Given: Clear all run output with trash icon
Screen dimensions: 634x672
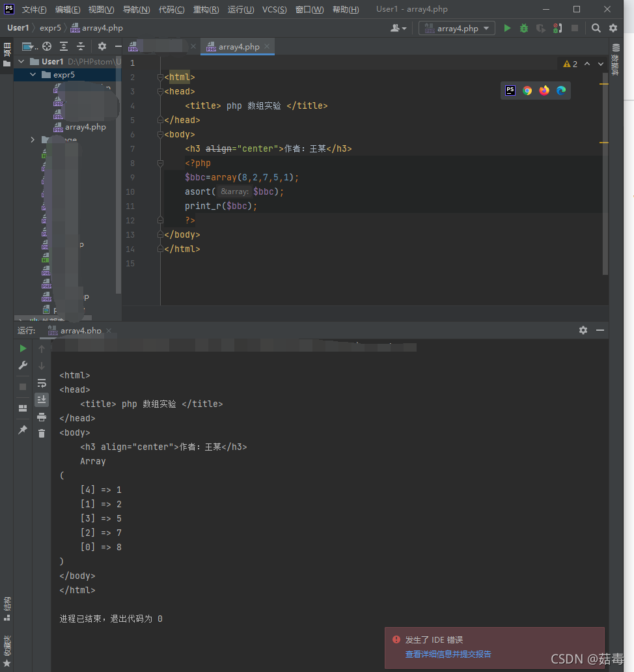Looking at the screenshot, I should click(42, 434).
